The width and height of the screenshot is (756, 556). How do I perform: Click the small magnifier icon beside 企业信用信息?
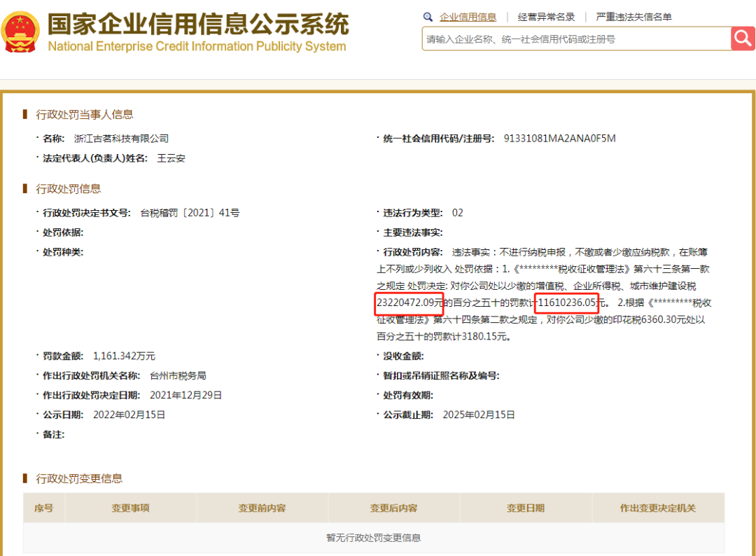tap(428, 17)
